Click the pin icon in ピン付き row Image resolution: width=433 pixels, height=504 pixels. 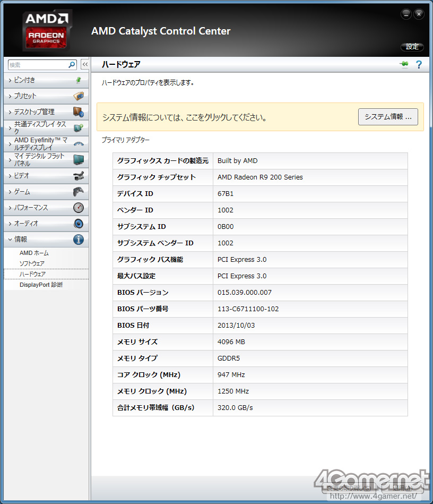[79, 80]
